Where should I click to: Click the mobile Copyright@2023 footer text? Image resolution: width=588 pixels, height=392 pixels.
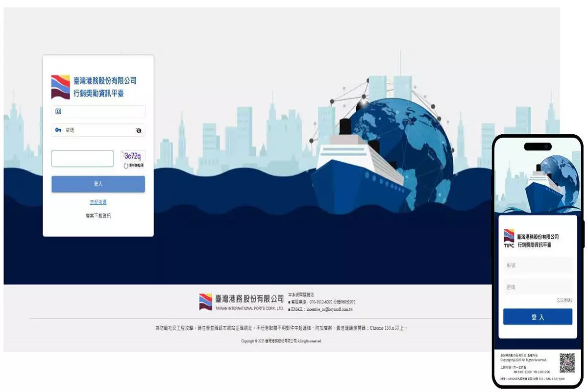523,360
